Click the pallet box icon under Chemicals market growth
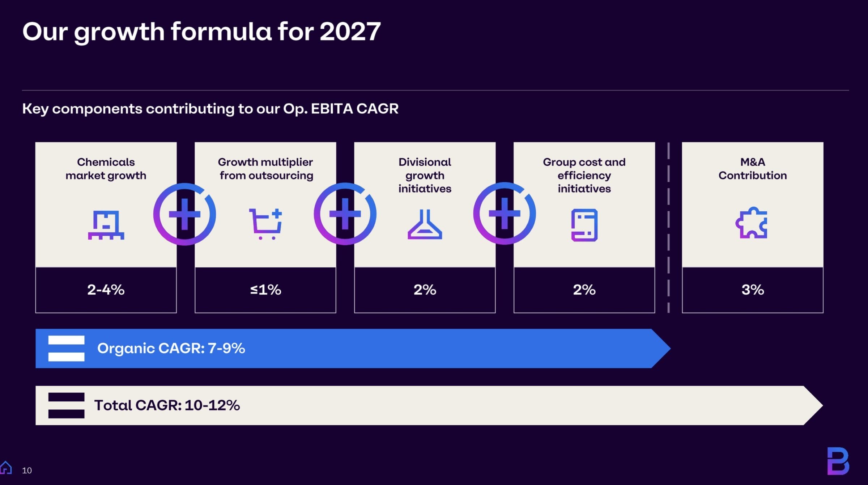The height and width of the screenshot is (485, 868). tap(106, 225)
